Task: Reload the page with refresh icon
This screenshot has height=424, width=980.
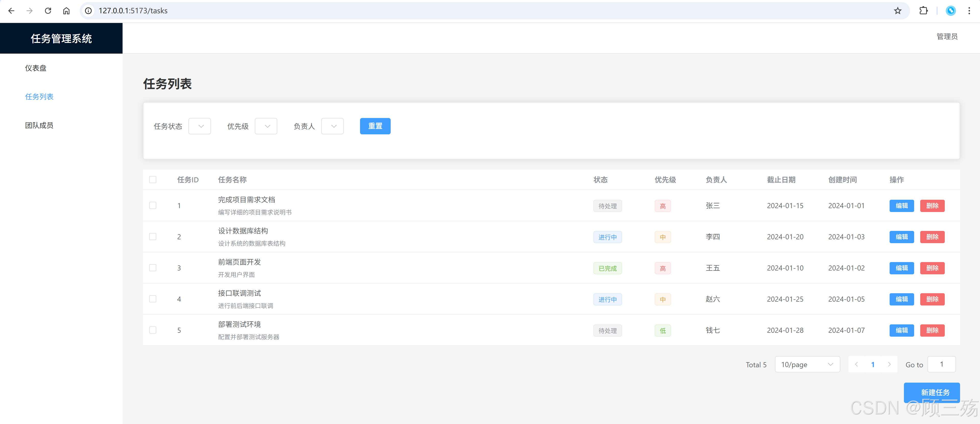Action: (48, 11)
